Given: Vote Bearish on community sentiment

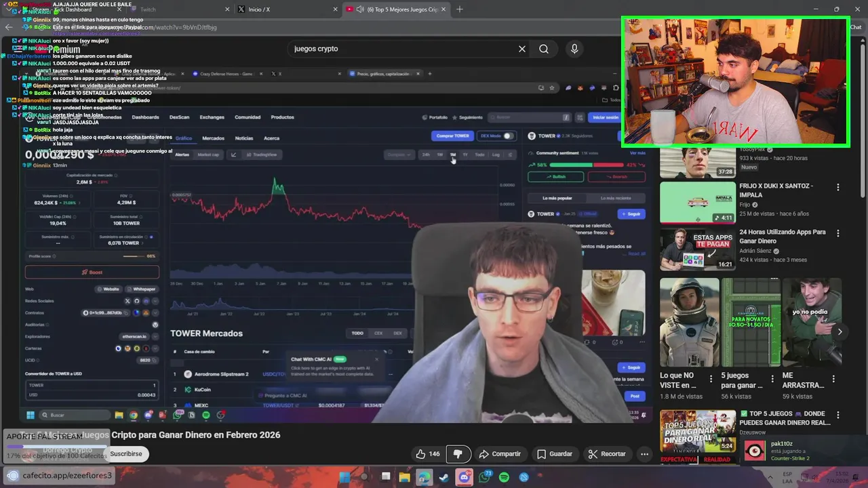Looking at the screenshot, I should click(616, 176).
